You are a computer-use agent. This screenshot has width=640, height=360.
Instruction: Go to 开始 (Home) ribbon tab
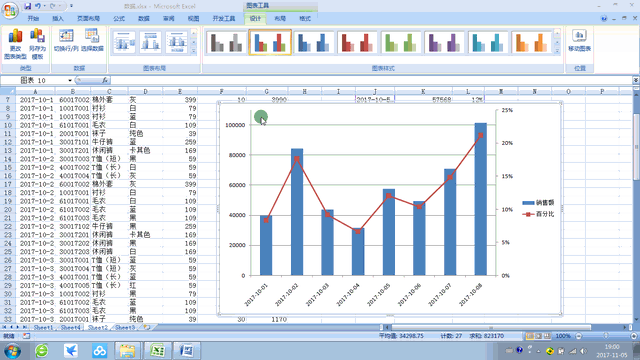33,18
